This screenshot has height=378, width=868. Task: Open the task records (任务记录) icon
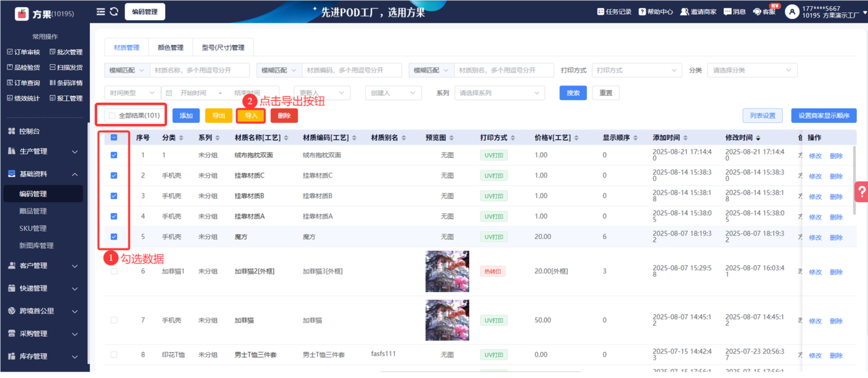[601, 12]
